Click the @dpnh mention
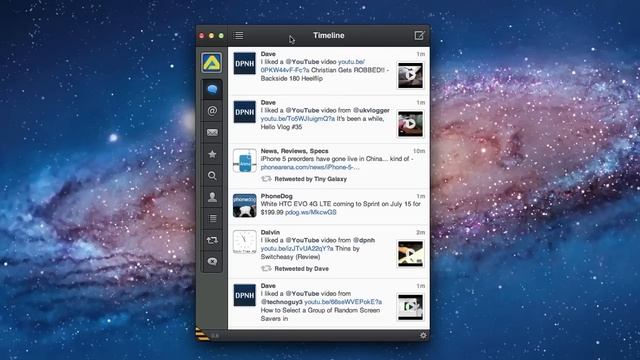The width and height of the screenshot is (640, 360). (x=364, y=240)
